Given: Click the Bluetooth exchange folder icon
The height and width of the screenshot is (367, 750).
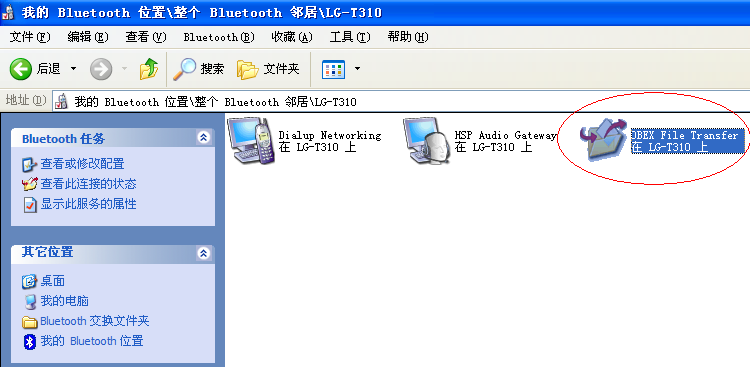Looking at the screenshot, I should [30, 322].
